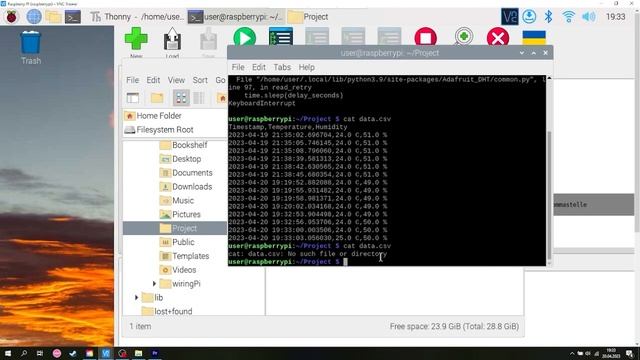Click Thonny's Zoom magnifier icon
The height and width of the screenshot is (360, 640).
[464, 37]
